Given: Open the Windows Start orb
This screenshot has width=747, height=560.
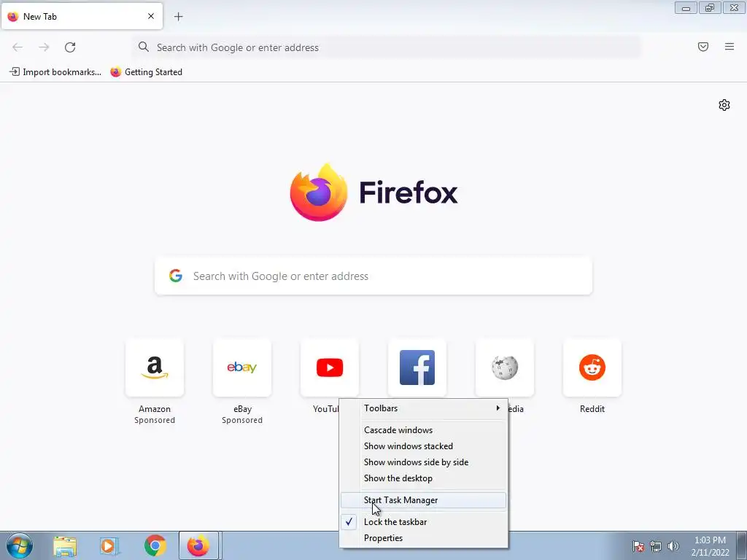Looking at the screenshot, I should [x=20, y=545].
